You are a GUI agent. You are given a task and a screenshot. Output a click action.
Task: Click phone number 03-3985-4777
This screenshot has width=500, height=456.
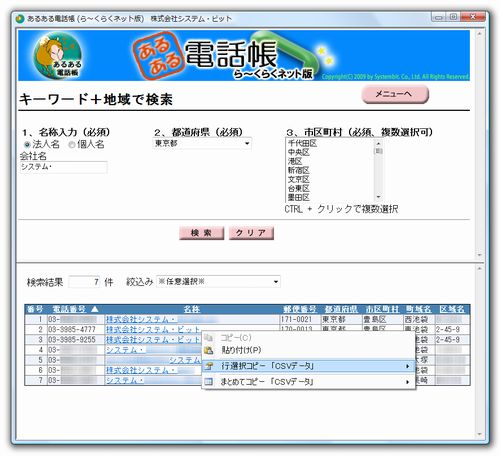click(x=72, y=330)
